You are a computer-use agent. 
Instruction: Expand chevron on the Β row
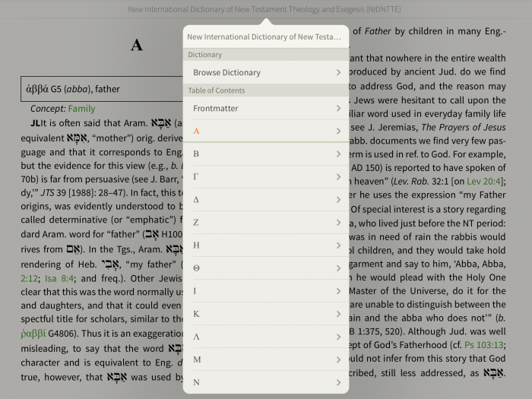[338, 154]
